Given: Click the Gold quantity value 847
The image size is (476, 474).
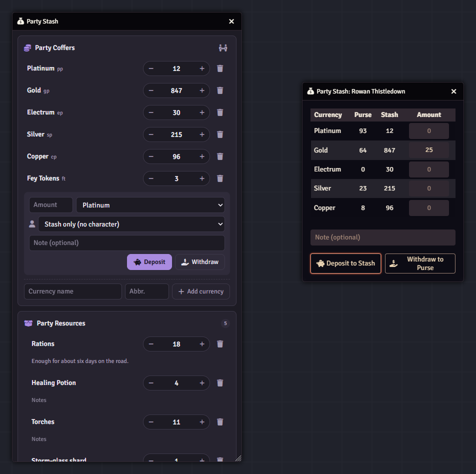Looking at the screenshot, I should pos(176,90).
